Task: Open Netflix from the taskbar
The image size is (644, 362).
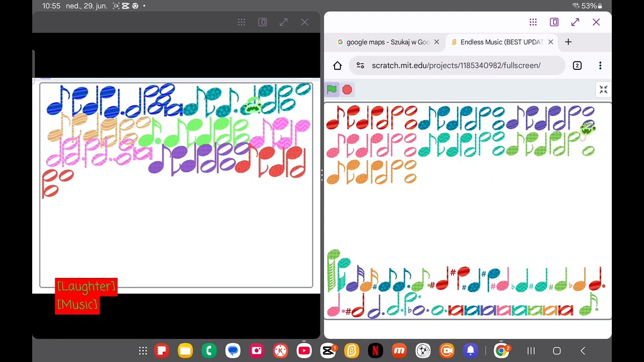Action: [375, 351]
